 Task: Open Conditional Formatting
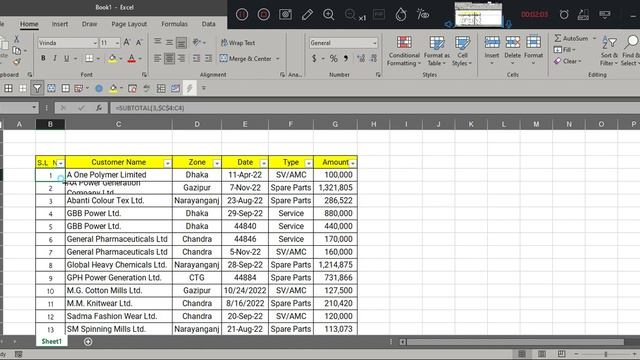[404, 51]
